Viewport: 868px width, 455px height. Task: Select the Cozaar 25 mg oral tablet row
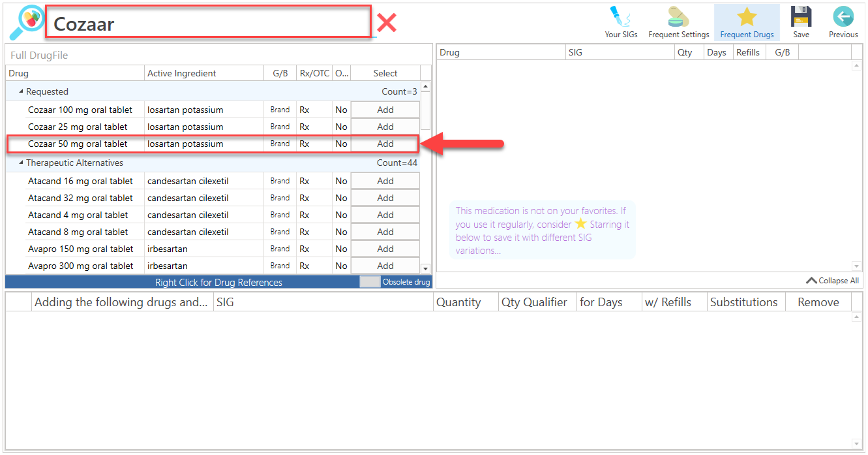point(213,127)
